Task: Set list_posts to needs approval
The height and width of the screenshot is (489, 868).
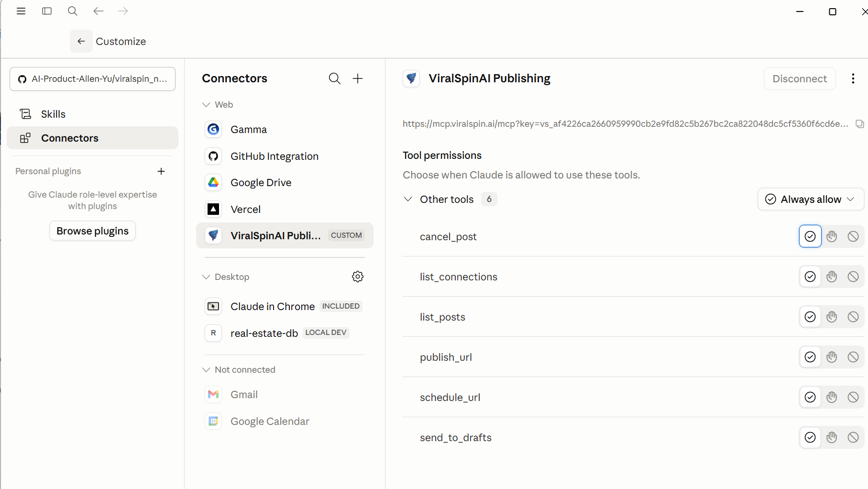Action: point(832,317)
